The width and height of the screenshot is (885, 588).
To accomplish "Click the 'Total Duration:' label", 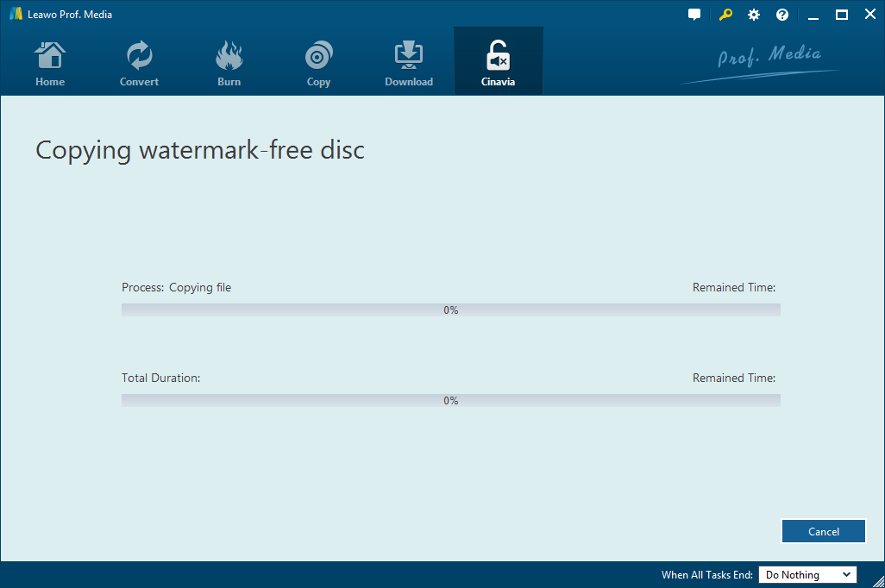I will (160, 378).
